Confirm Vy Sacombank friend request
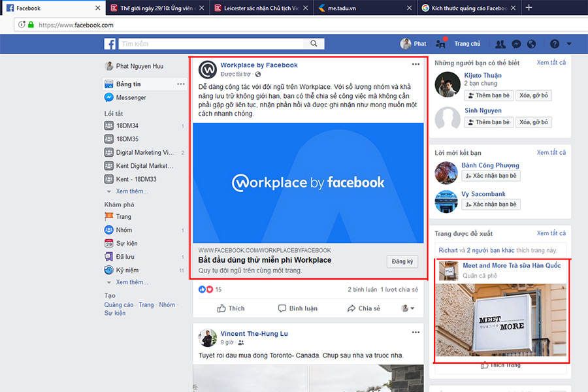The height and width of the screenshot is (392, 588). [491, 204]
